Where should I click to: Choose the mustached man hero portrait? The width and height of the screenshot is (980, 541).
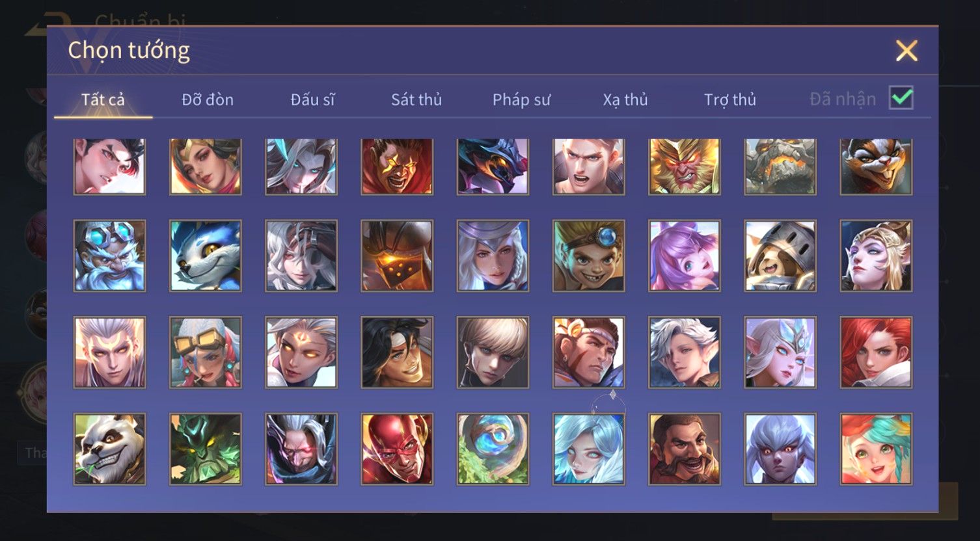[685, 449]
